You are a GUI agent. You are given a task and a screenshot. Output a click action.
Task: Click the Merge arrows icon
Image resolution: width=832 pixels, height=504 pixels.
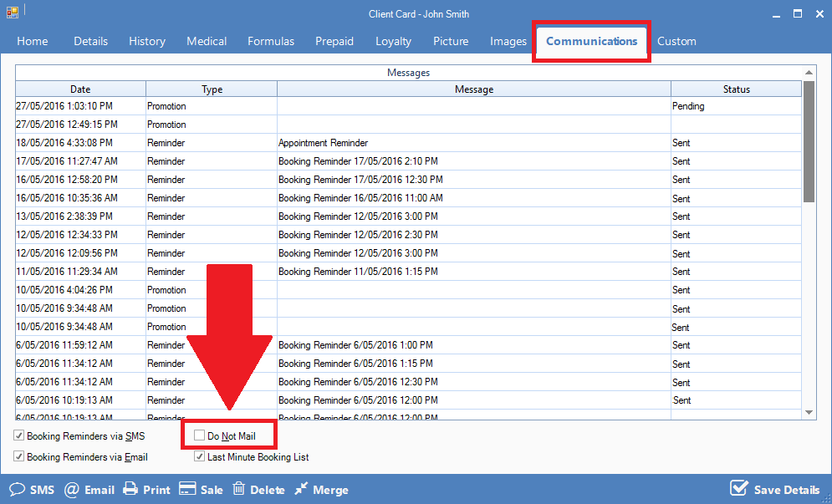click(x=301, y=490)
